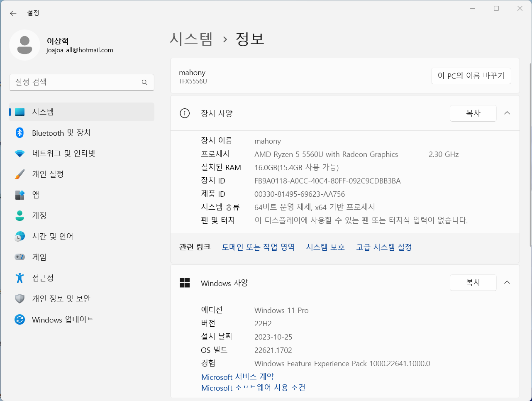The height and width of the screenshot is (401, 532).
Task: Open the 게임 settings category
Action: tap(39, 257)
